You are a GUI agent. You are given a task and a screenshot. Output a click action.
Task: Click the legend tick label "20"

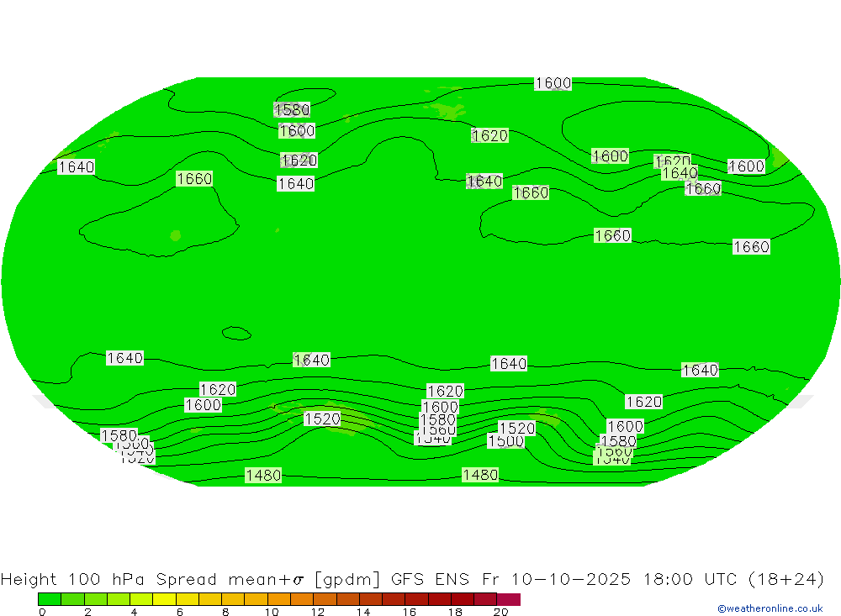tap(501, 612)
